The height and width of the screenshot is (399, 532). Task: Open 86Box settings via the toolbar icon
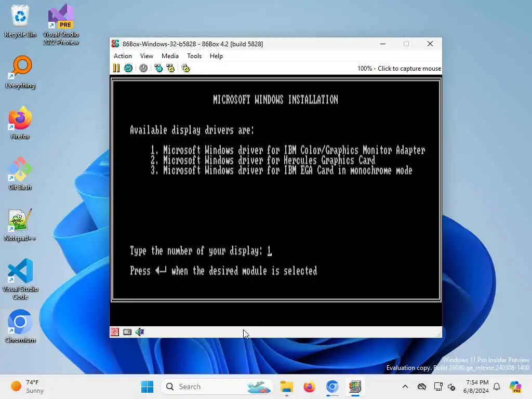[185, 68]
